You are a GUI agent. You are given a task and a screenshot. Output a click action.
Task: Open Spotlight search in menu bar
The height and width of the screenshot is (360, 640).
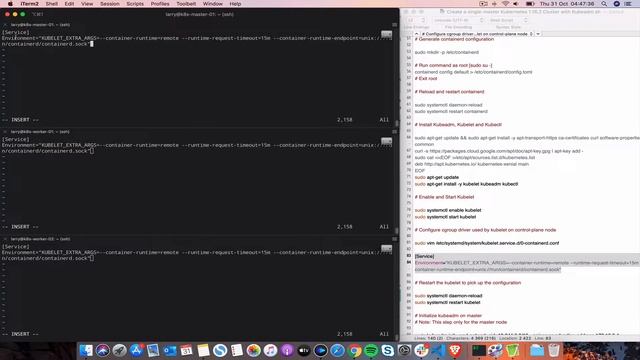point(604,4)
